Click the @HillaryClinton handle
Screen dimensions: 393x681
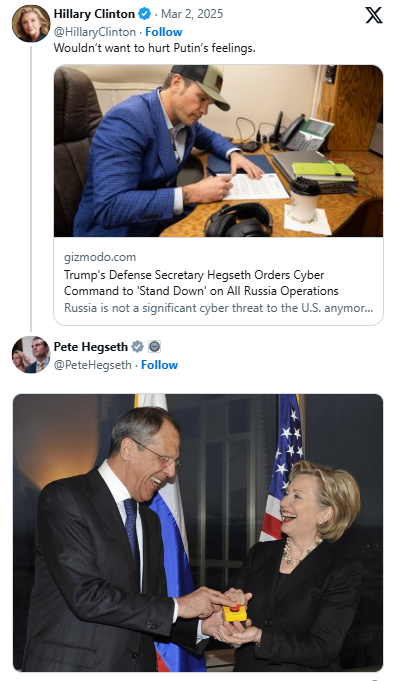[95, 32]
